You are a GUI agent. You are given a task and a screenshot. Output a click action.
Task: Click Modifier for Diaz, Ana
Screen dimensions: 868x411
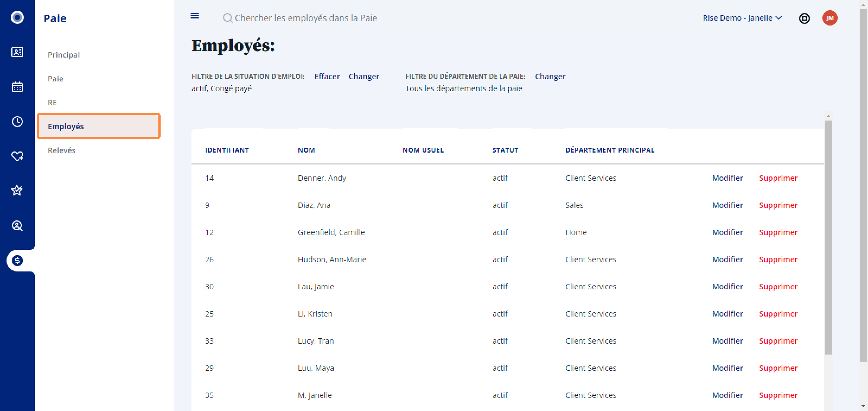tap(727, 205)
